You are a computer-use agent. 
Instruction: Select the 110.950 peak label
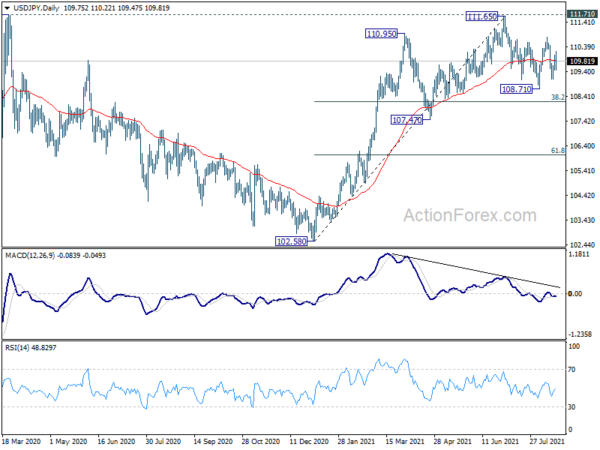(382, 34)
